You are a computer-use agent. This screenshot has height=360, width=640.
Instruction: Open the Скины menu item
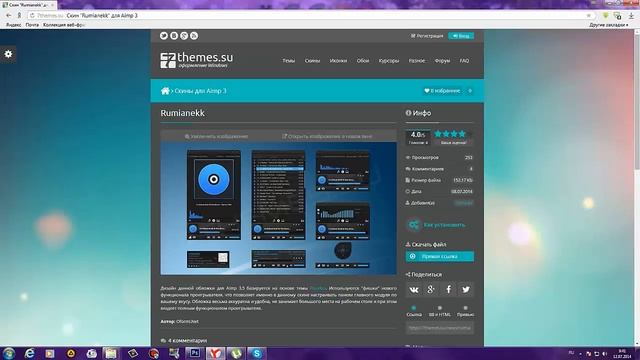[x=312, y=60]
